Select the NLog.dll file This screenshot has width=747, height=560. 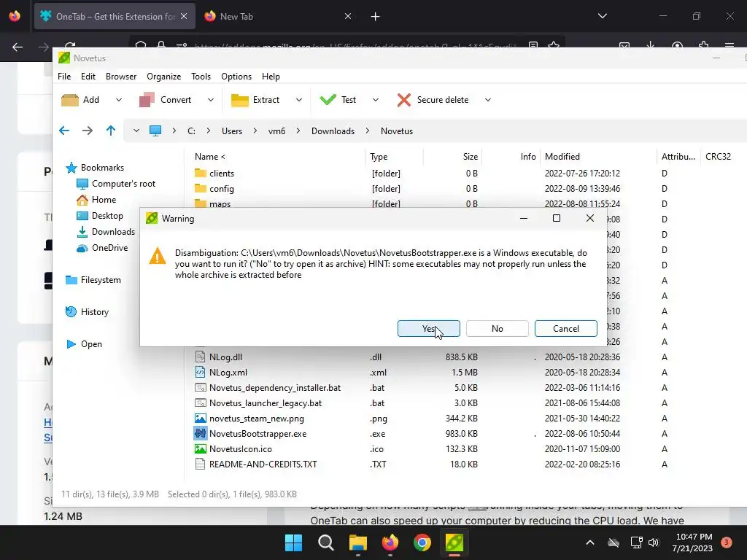tap(219, 357)
